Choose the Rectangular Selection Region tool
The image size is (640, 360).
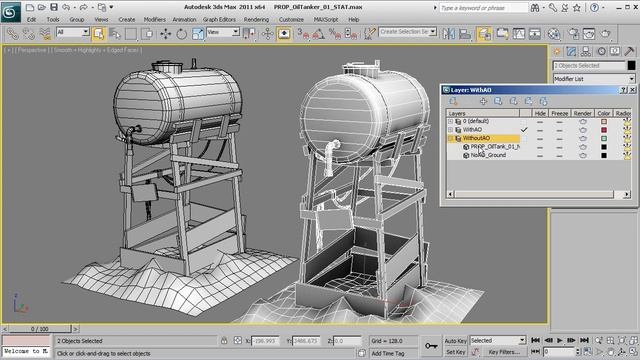point(131,34)
